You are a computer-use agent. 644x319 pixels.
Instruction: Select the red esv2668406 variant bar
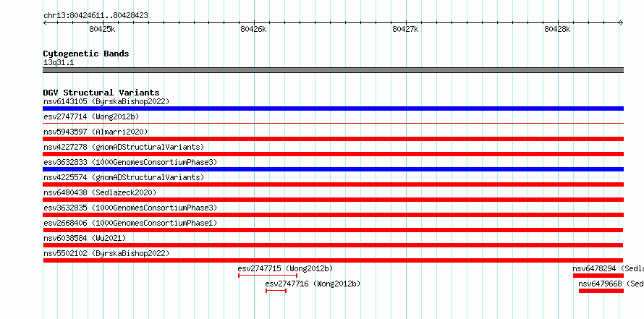(333, 230)
